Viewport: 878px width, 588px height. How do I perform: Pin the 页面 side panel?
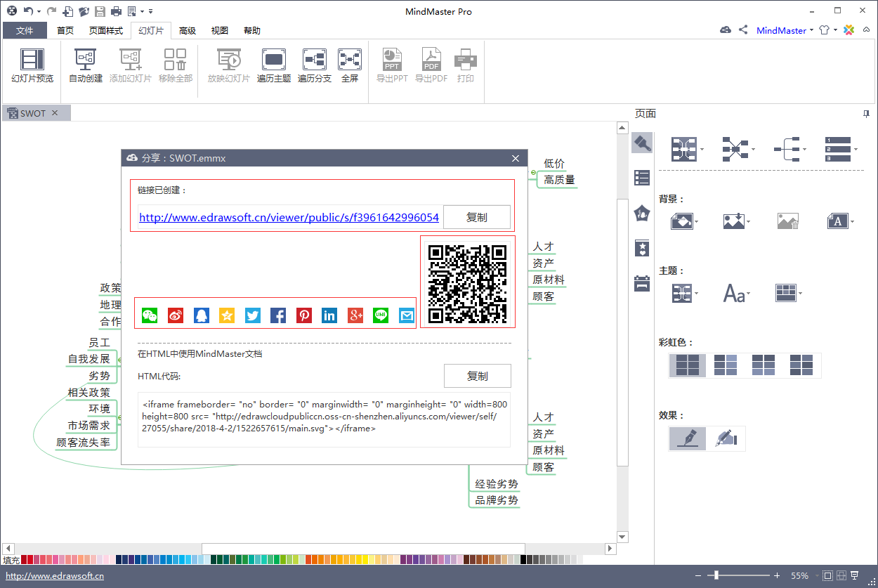866,114
